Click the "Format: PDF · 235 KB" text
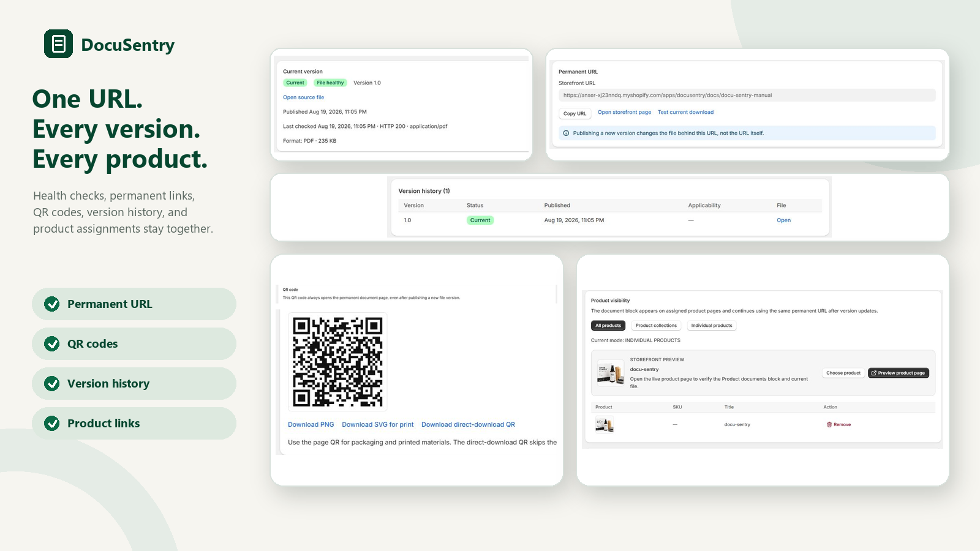 click(x=309, y=141)
